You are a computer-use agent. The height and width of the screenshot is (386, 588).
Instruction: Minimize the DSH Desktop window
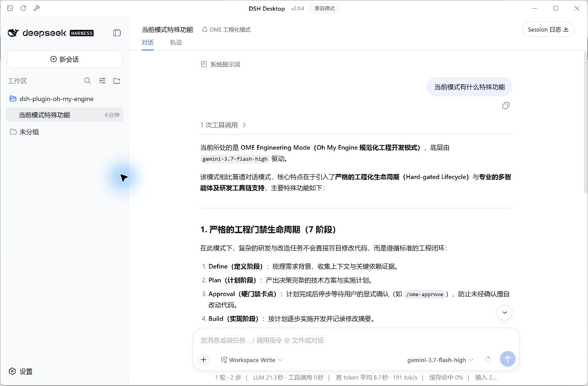535,8
